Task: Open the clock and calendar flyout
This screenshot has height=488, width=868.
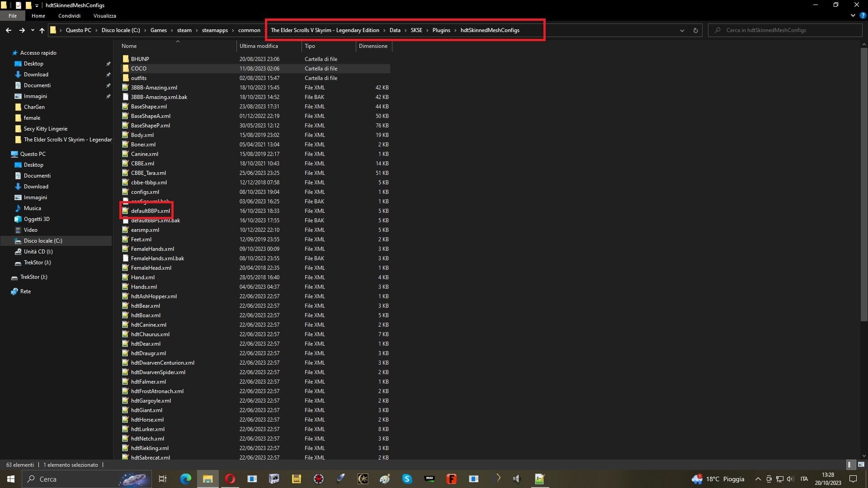Action: [828, 479]
